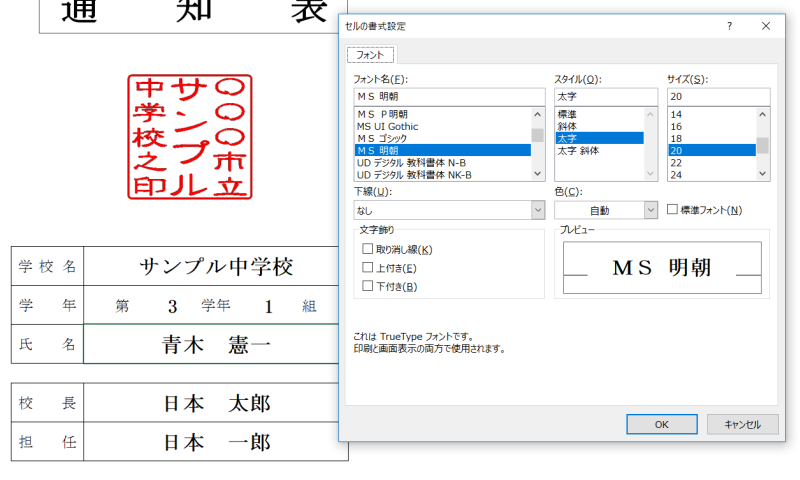Screen dimensions: 800x480
Task: Close the セルの書式設定 dialog
Action: click(766, 26)
